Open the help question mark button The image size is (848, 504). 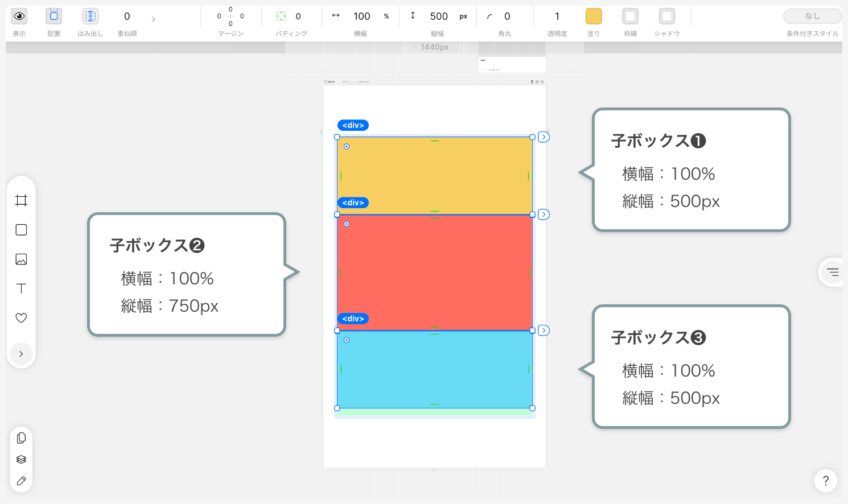[825, 481]
